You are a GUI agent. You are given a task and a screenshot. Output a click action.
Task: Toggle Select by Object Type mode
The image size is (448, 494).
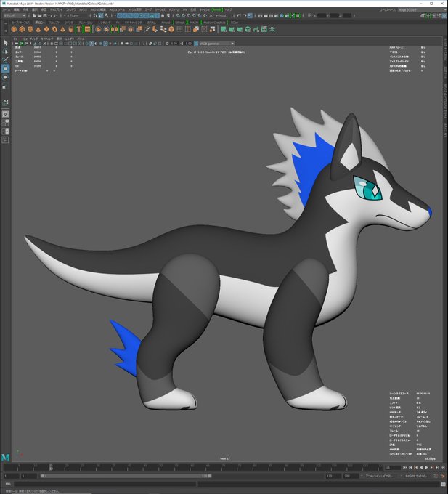pos(100,15)
